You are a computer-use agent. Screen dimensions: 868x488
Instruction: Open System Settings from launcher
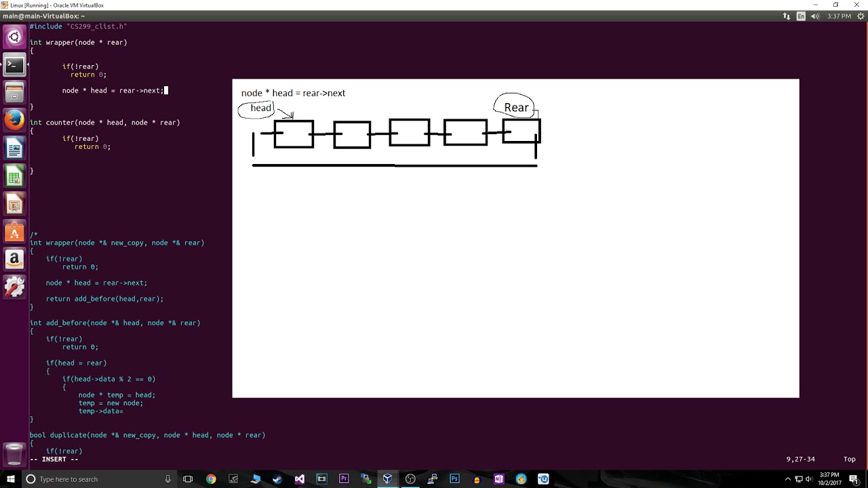coord(14,287)
